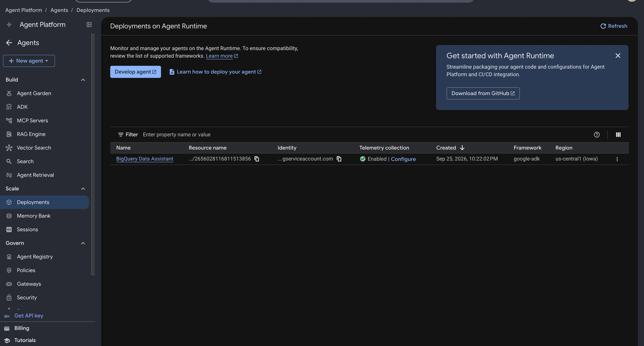Dismiss the Get started with Agent Runtime card
Screen dimensions: 644x346
coord(618,56)
